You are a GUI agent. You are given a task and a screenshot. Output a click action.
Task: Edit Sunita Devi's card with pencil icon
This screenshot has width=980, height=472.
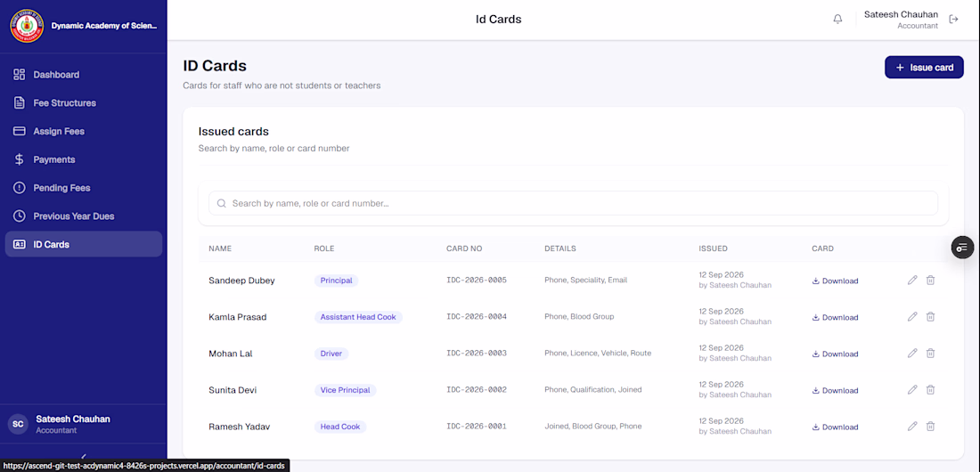(912, 389)
